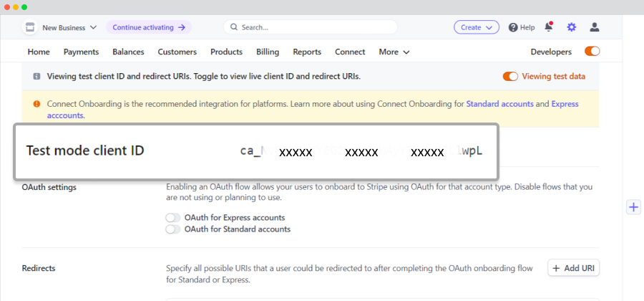Enable OAuth for Express accounts
644x301 pixels.
click(173, 218)
